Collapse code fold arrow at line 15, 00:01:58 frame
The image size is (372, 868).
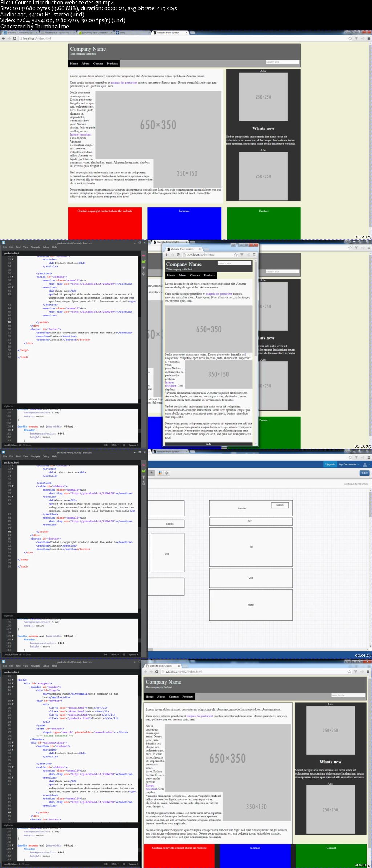coord(13,687)
